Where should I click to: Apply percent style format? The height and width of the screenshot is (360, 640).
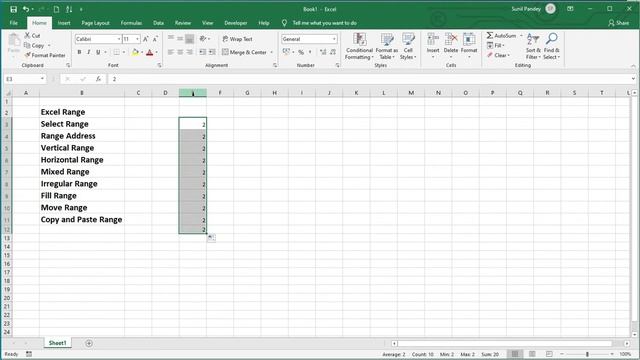(301, 52)
